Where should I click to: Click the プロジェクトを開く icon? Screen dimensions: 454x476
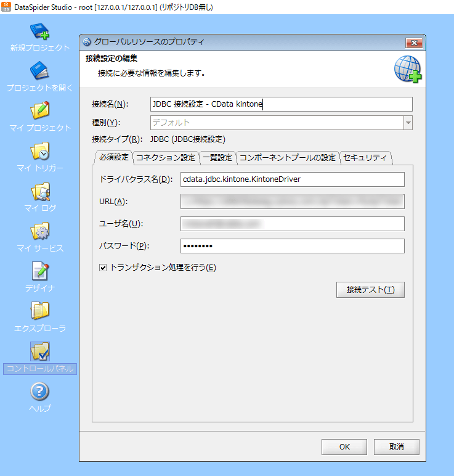(x=39, y=70)
